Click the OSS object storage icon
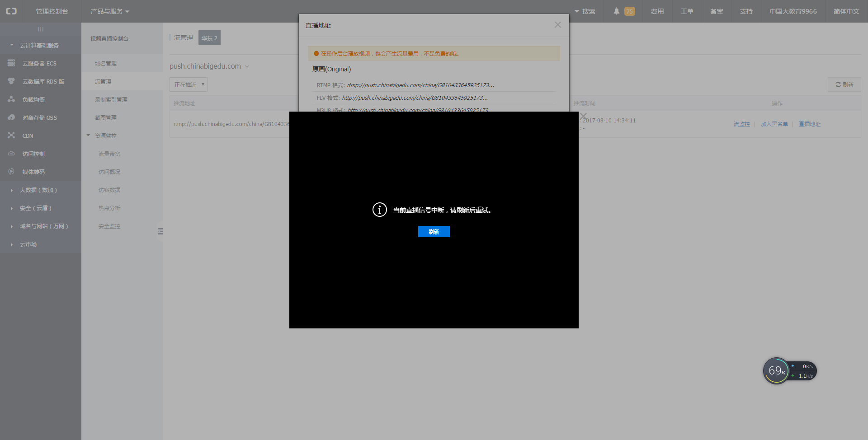The height and width of the screenshot is (440, 868). [11, 117]
